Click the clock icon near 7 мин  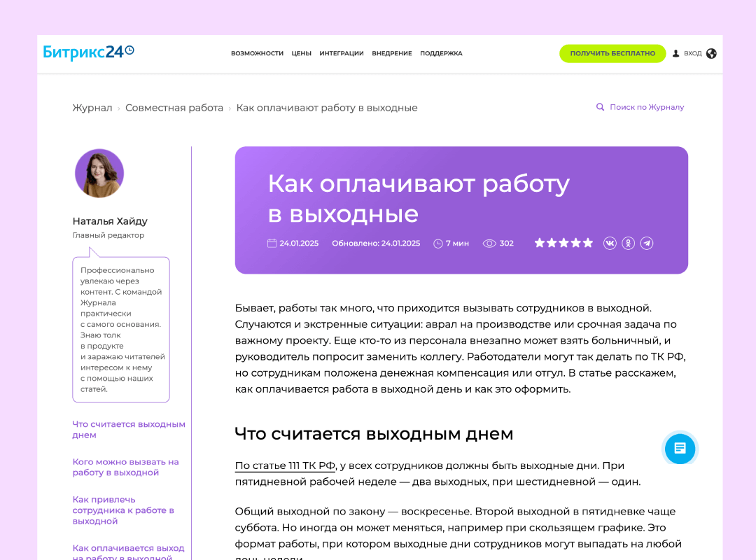[437, 244]
